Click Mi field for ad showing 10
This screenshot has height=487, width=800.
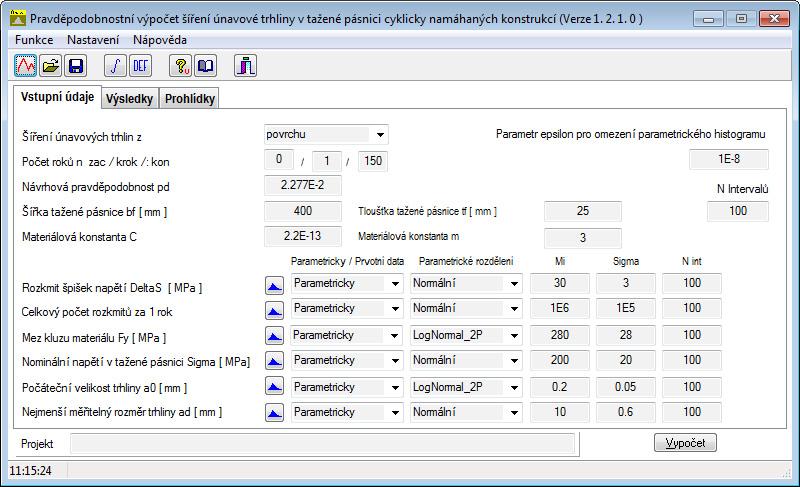560,412
